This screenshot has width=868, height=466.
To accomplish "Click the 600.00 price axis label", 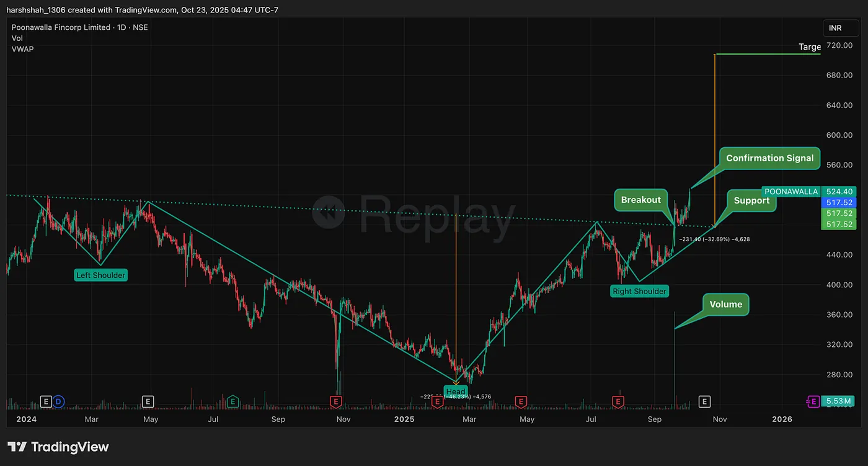I will pyautogui.click(x=839, y=135).
